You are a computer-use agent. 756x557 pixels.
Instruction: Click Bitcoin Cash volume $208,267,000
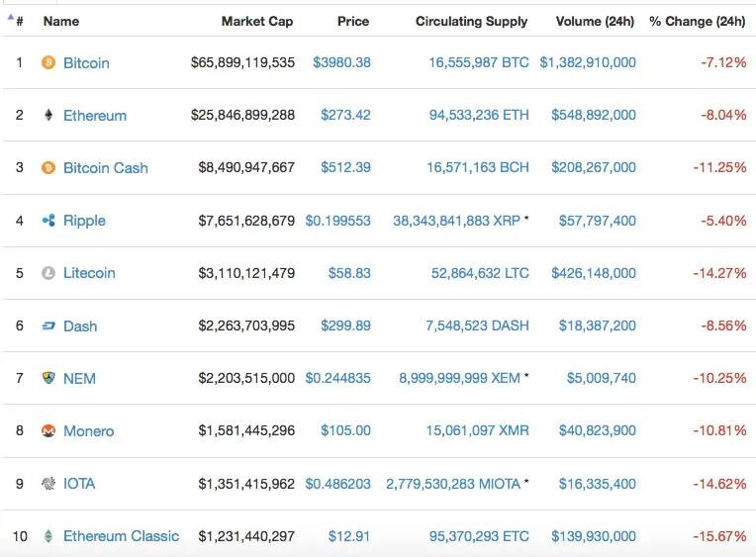coord(594,167)
